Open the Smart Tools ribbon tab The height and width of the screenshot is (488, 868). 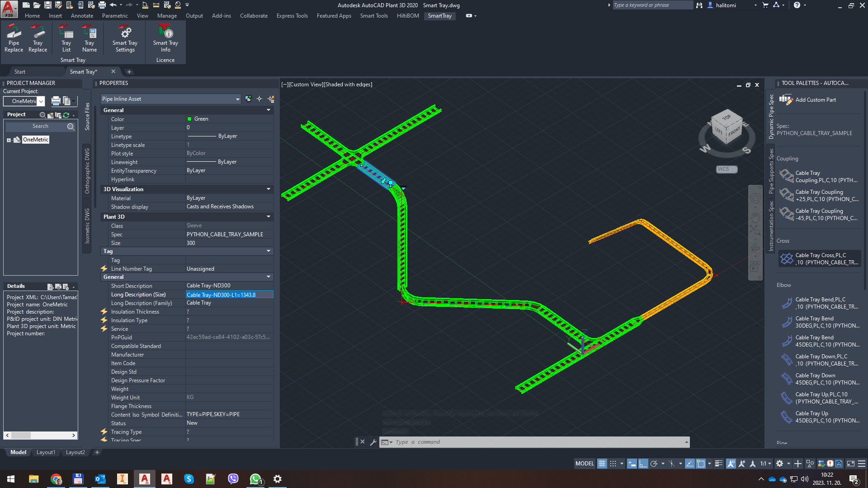[x=373, y=16]
